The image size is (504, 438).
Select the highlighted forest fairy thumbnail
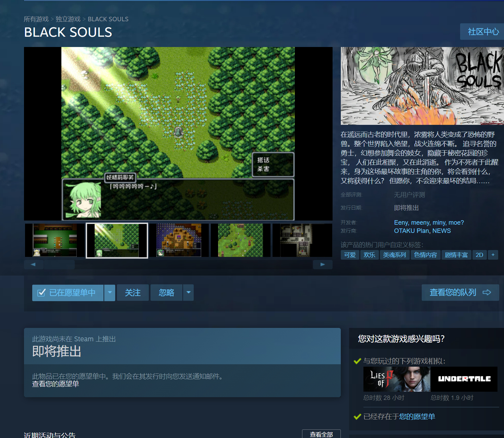coord(117,240)
